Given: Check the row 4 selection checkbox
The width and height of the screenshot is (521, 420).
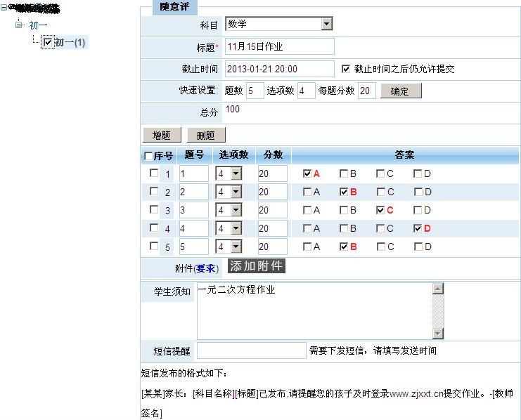Looking at the screenshot, I should [154, 228].
